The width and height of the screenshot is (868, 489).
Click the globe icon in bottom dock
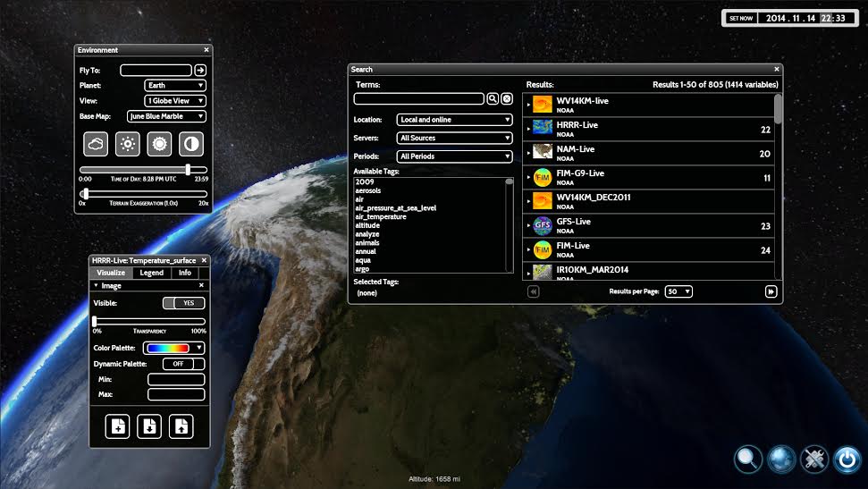[781, 459]
